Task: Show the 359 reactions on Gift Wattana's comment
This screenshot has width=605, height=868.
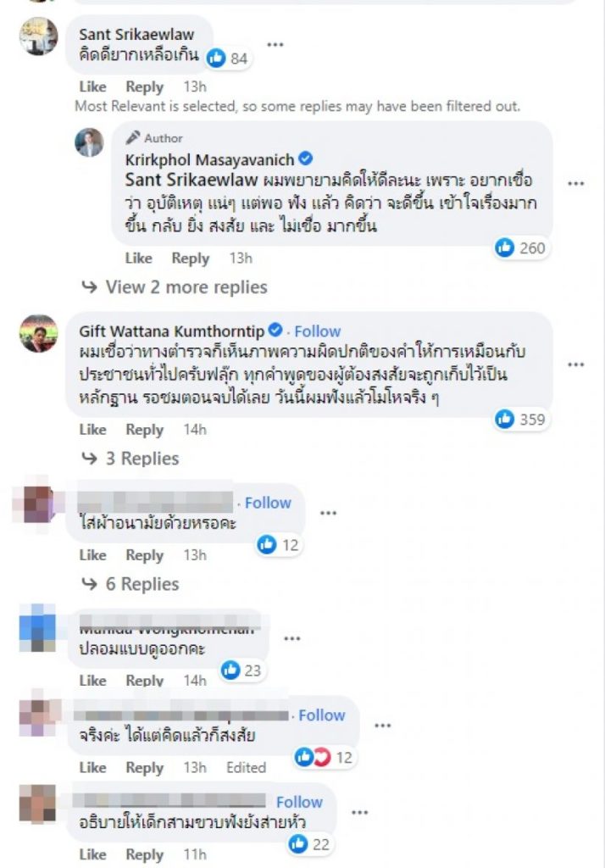Action: pos(521,419)
